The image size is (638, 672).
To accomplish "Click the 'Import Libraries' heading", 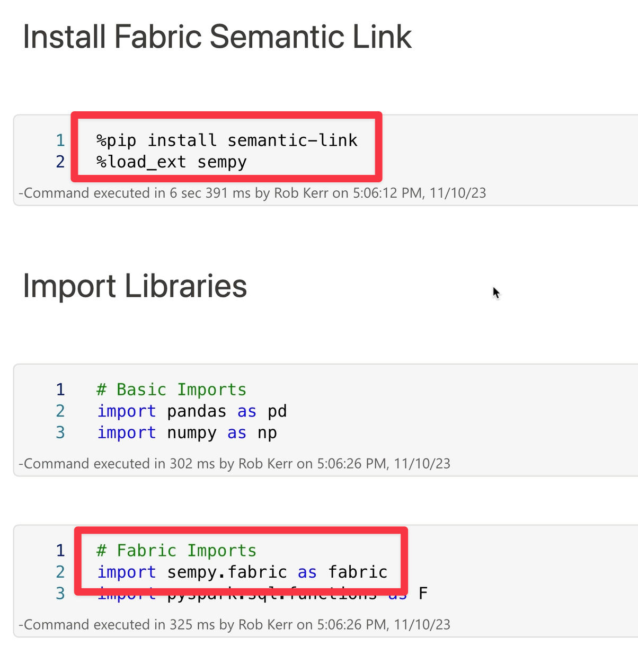I will coord(135,286).
